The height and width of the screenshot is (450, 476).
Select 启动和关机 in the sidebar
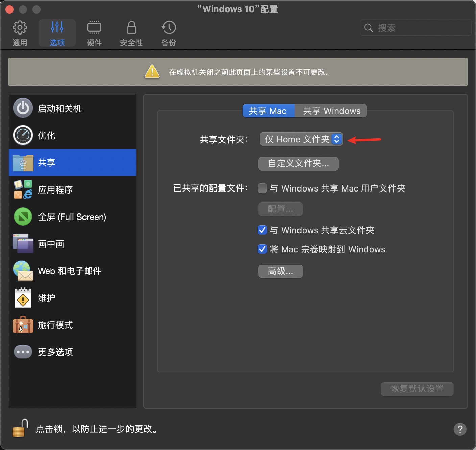(72, 108)
